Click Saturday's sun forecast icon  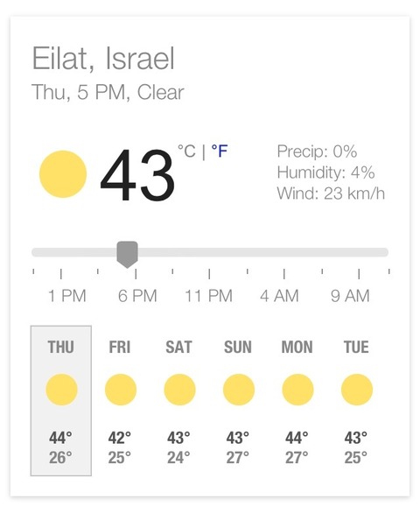pos(179,390)
